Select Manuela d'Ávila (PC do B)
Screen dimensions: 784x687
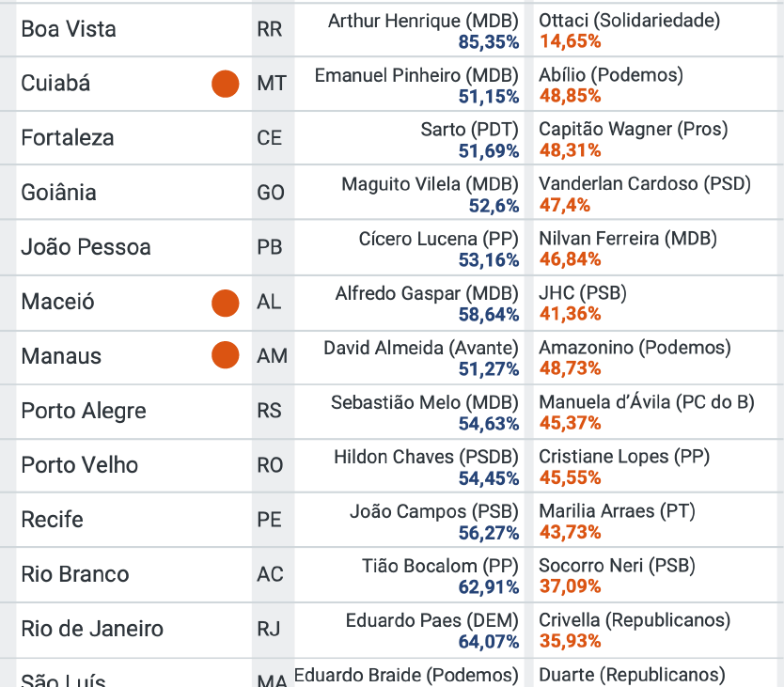(x=646, y=402)
